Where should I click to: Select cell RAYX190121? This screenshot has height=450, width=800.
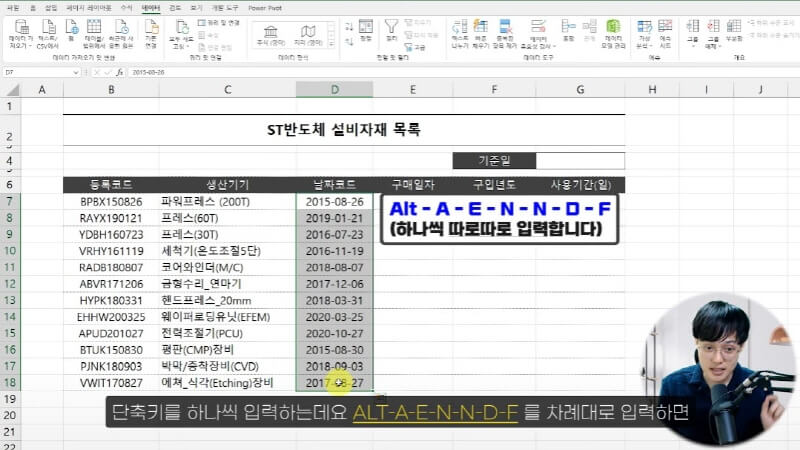111,218
